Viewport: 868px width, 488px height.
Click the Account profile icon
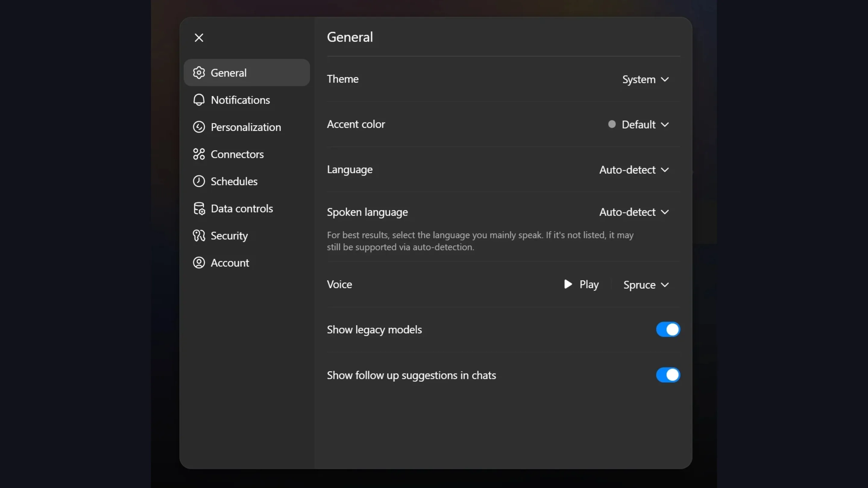[x=199, y=263]
